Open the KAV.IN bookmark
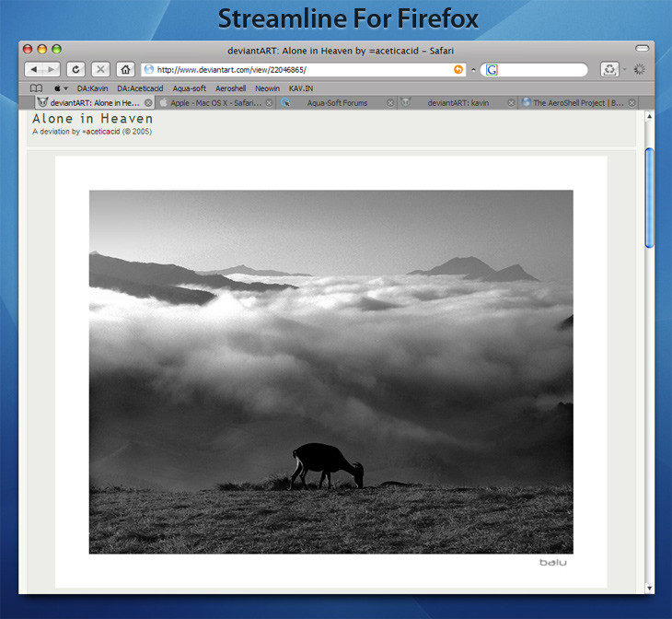Image resolution: width=672 pixels, height=619 pixels. tap(301, 88)
